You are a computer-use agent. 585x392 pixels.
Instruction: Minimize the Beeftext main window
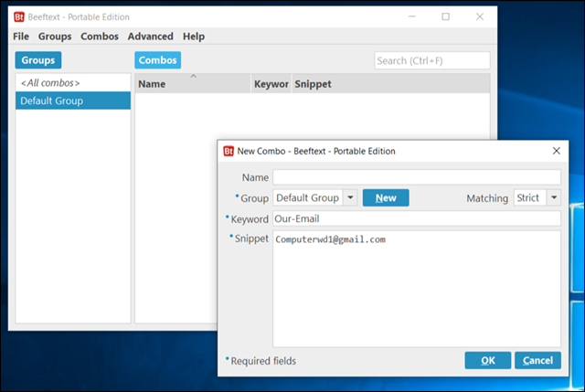click(x=412, y=16)
